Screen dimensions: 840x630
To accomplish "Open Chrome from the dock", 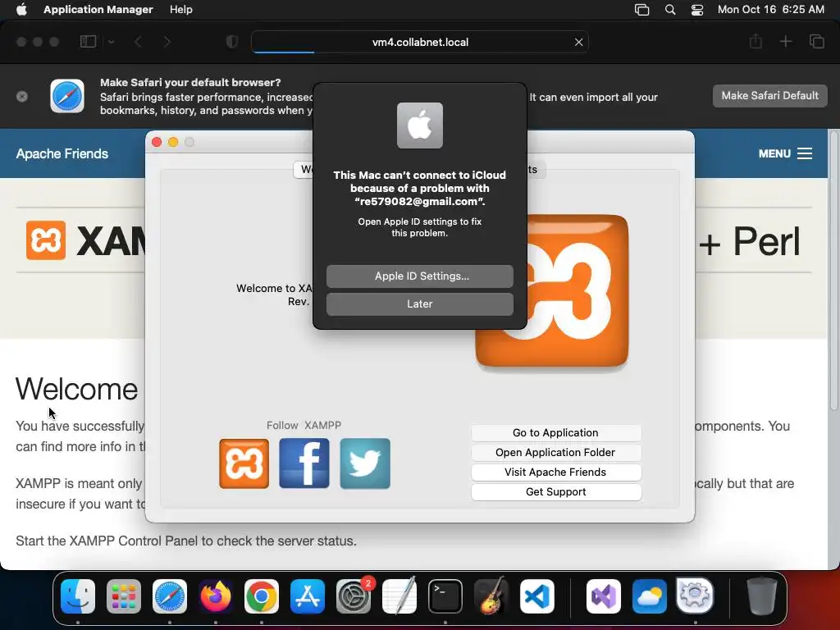I will [262, 596].
